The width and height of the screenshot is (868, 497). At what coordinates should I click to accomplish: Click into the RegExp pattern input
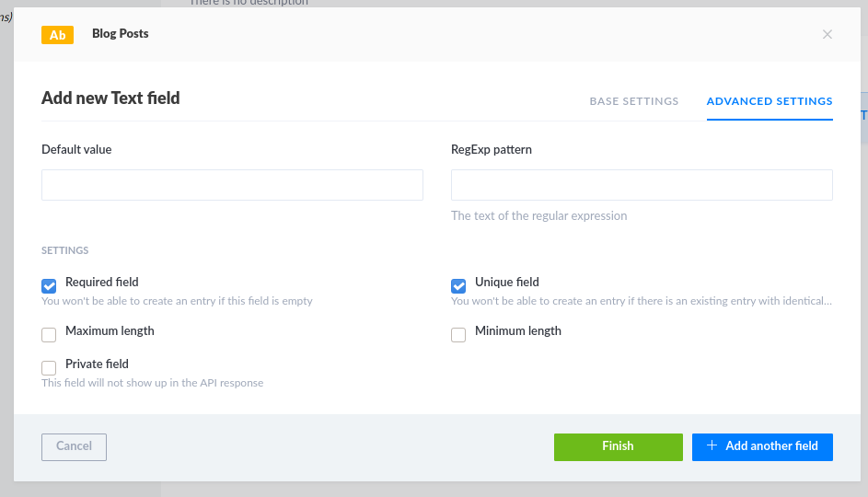tap(642, 185)
